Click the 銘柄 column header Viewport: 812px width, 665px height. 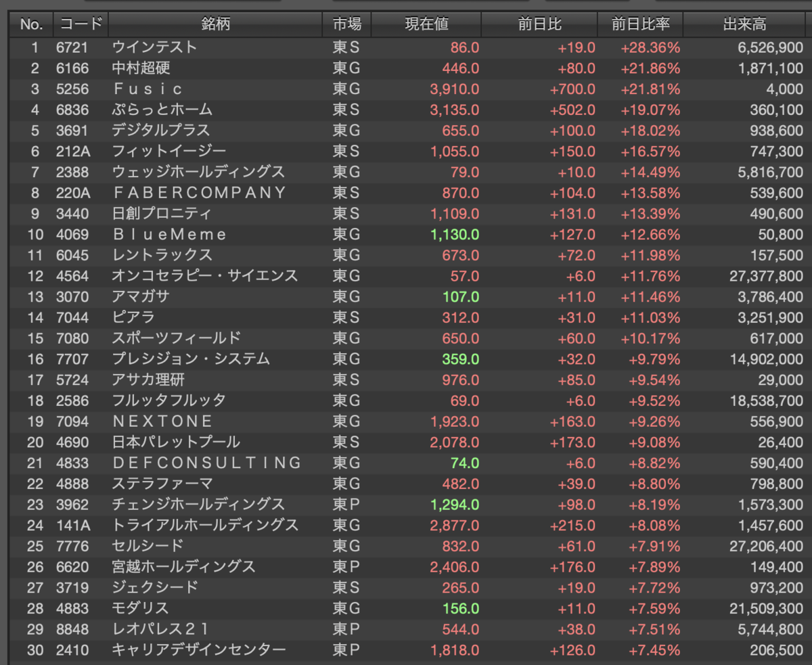(215, 24)
